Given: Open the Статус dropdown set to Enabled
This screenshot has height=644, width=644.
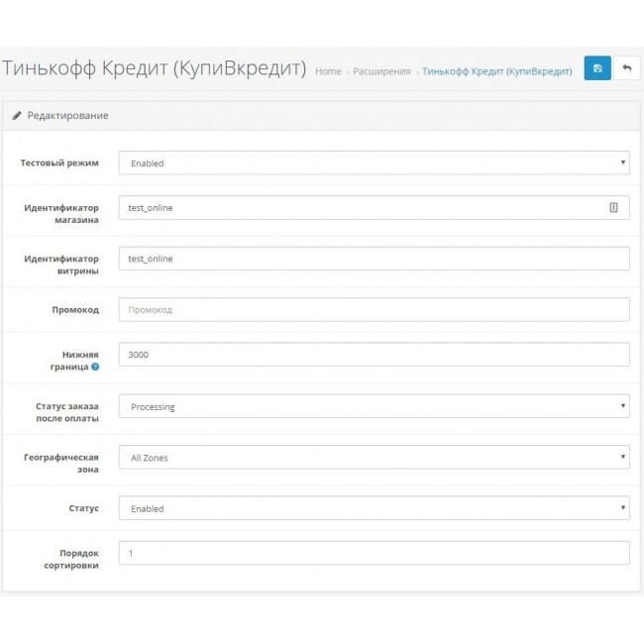Looking at the screenshot, I should (x=374, y=508).
